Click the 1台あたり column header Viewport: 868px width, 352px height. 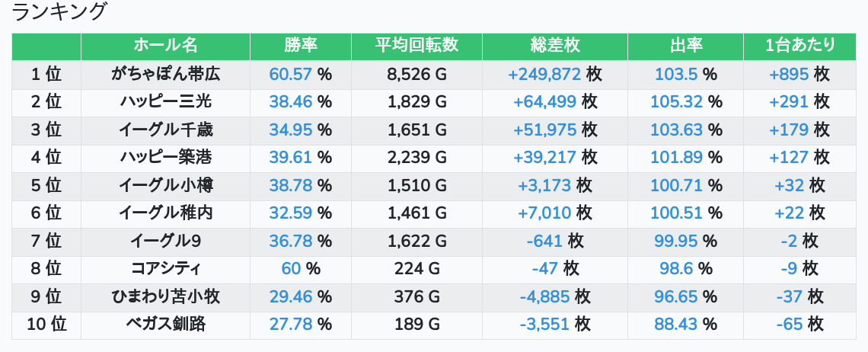pos(800,46)
